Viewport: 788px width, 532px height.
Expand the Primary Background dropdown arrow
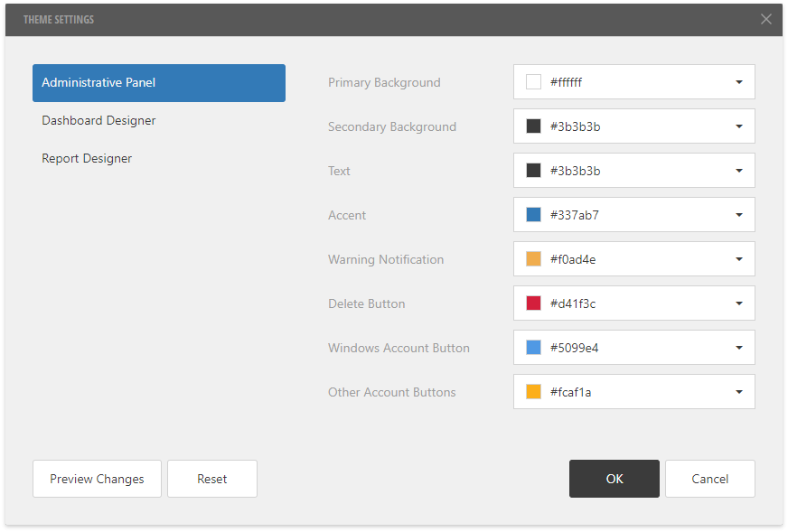pyautogui.click(x=738, y=82)
